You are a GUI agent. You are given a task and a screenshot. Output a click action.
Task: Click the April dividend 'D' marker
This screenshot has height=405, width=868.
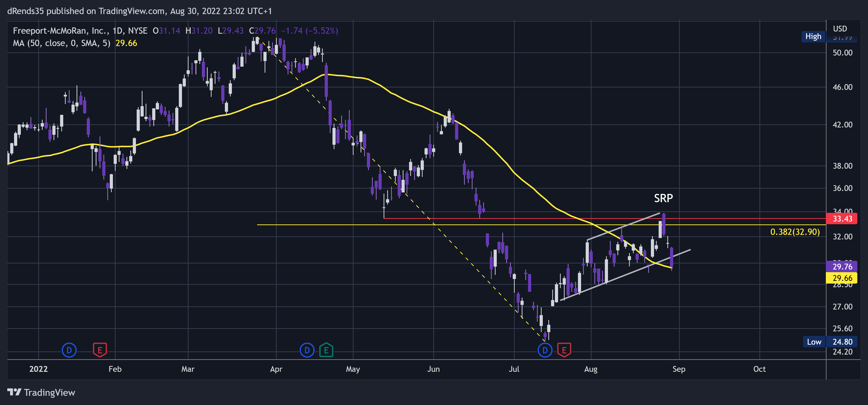point(307,350)
